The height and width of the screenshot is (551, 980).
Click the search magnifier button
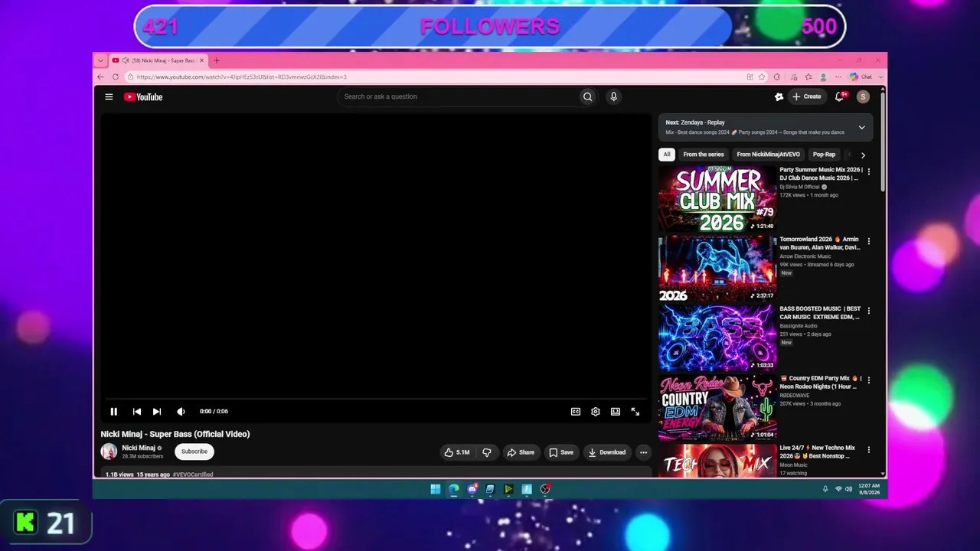click(x=587, y=97)
